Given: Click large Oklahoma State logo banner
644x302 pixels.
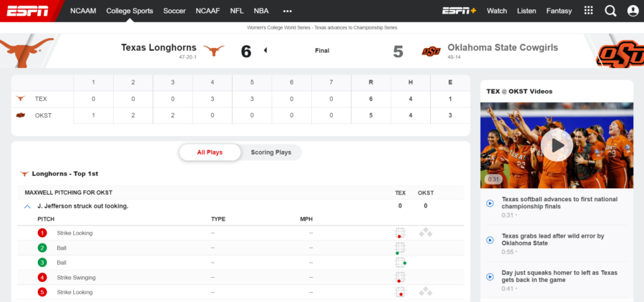Looking at the screenshot, I should [x=620, y=54].
